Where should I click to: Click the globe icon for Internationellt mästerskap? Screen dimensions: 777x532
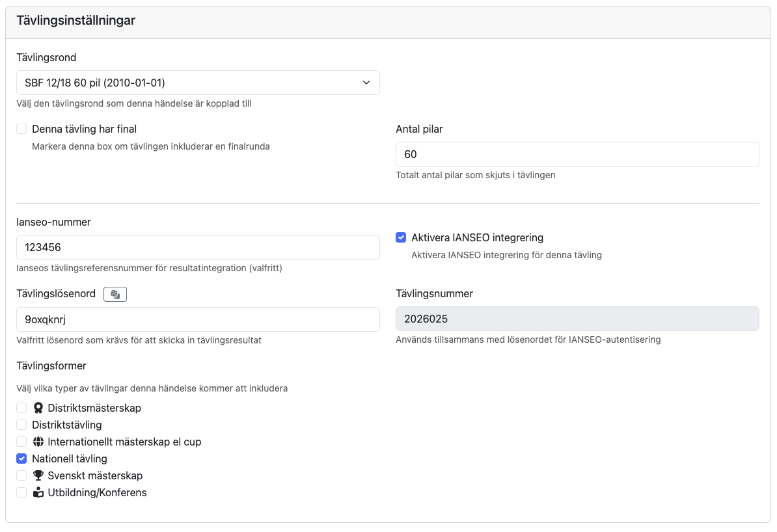click(38, 442)
